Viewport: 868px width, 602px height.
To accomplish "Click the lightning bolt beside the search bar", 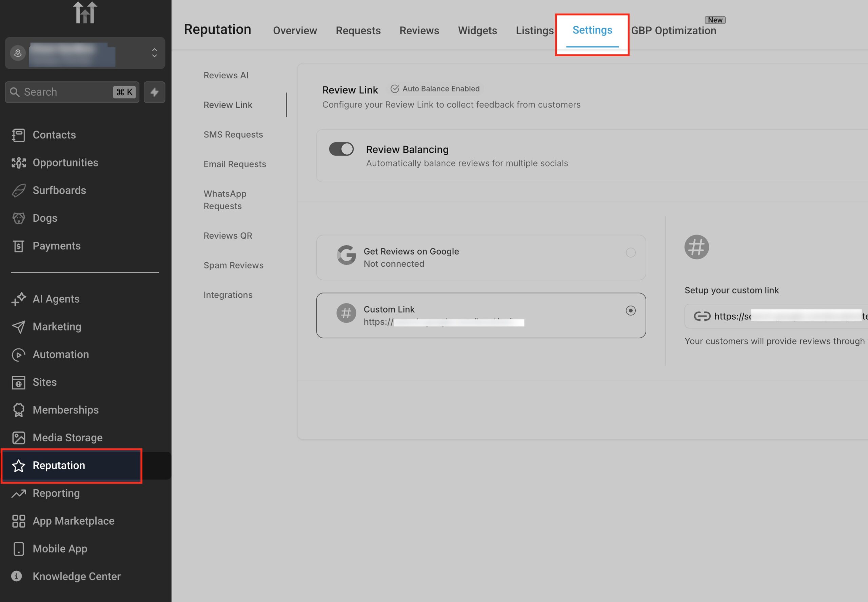I will pos(154,92).
